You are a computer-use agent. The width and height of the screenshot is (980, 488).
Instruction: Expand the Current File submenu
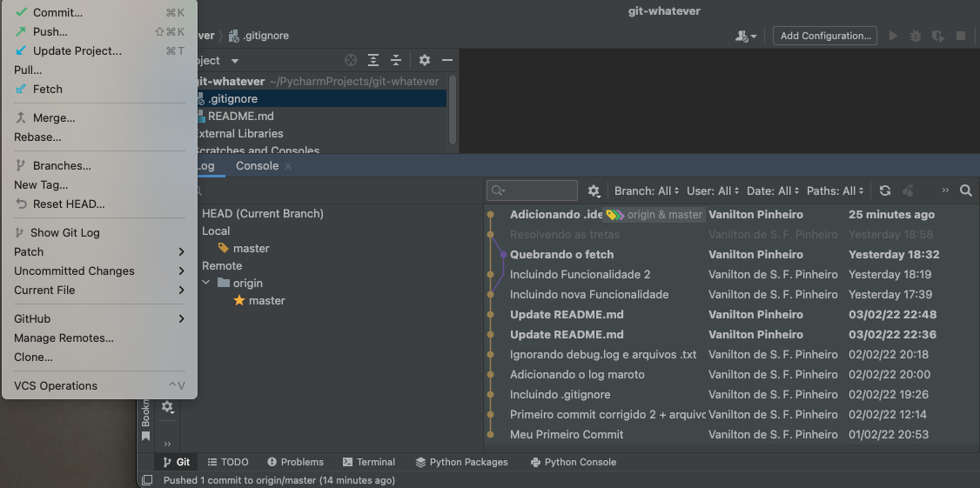point(99,290)
